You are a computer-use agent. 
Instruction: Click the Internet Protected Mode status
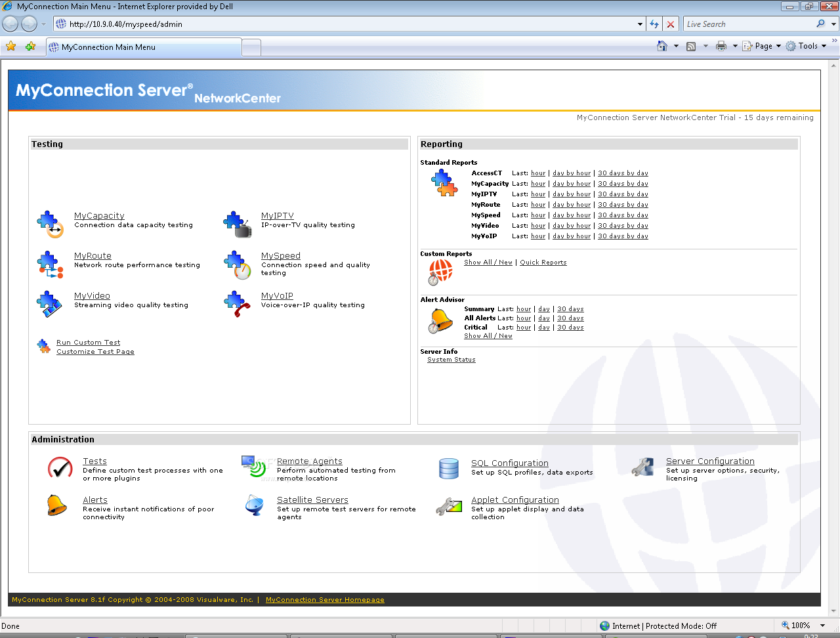[x=658, y=626]
